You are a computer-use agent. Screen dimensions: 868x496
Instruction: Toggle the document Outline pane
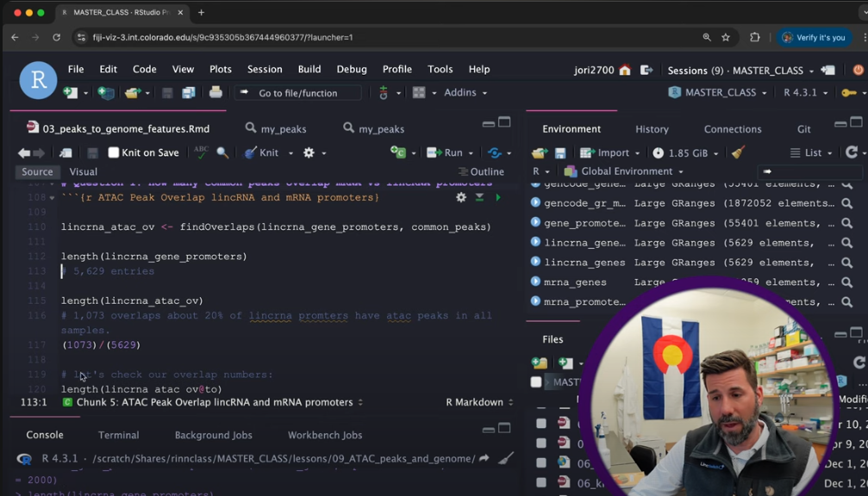481,172
